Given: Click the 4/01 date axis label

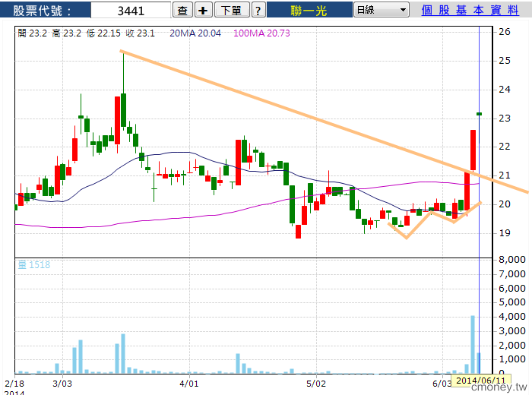Looking at the screenshot, I should [x=189, y=384].
